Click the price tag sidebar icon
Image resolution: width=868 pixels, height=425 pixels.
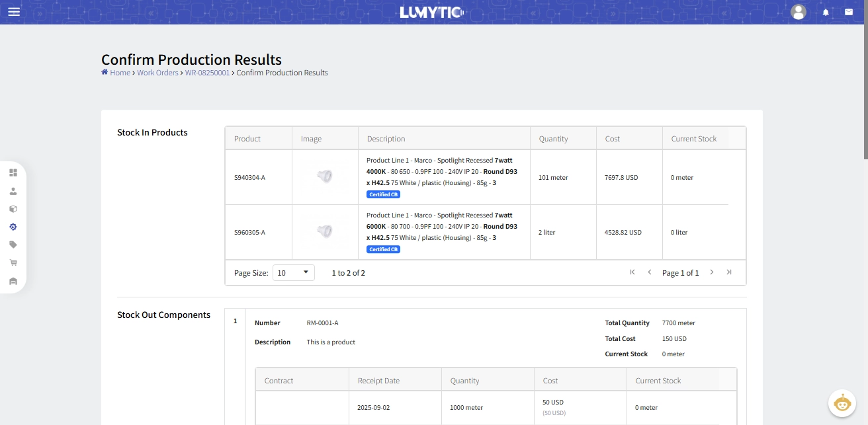click(x=13, y=245)
